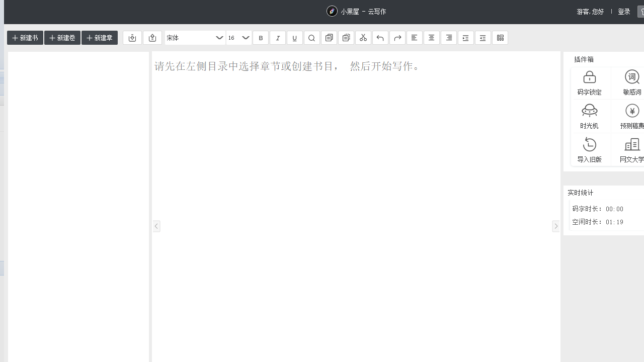Open the 时光机 time machine plugin
This screenshot has width=644, height=362.
(589, 116)
